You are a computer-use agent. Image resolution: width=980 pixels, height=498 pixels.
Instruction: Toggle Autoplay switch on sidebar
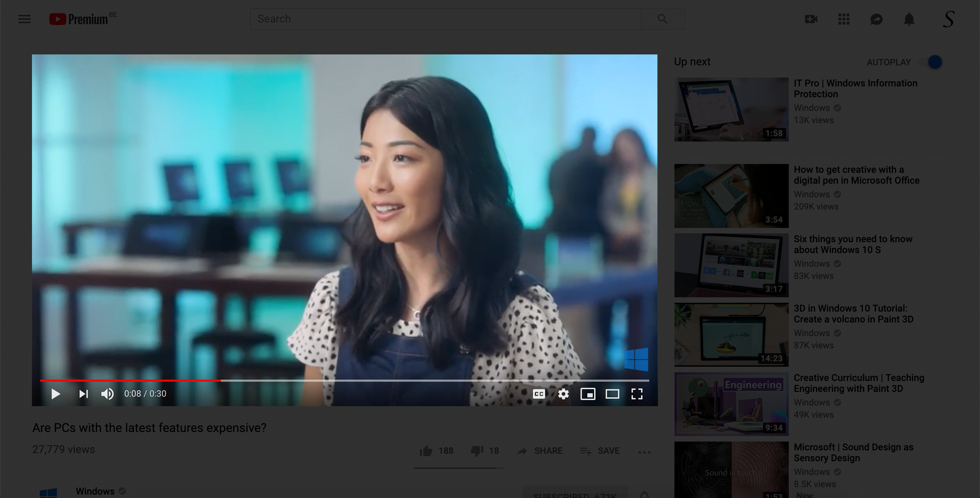(934, 62)
